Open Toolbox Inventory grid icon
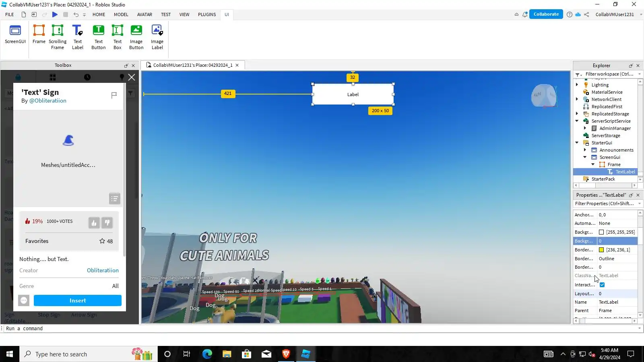Viewport: 644px width, 362px height. pyautogui.click(x=53, y=77)
